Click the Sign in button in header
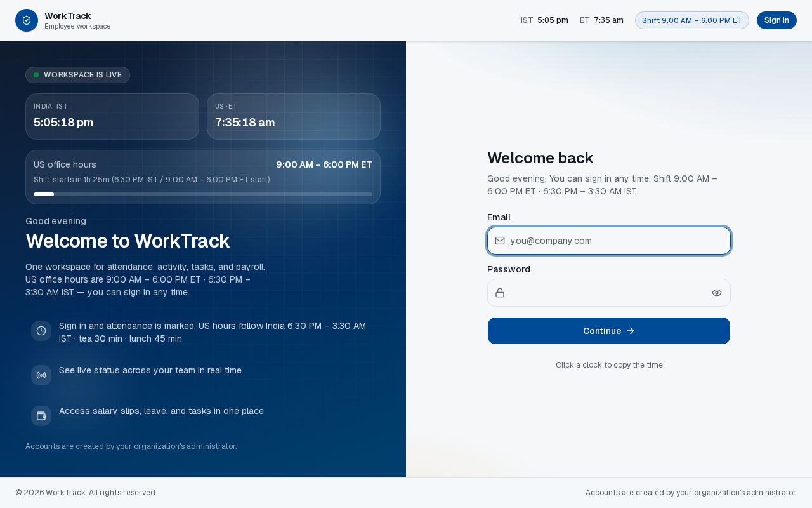Screen dimensions: 812x508 [776, 20]
